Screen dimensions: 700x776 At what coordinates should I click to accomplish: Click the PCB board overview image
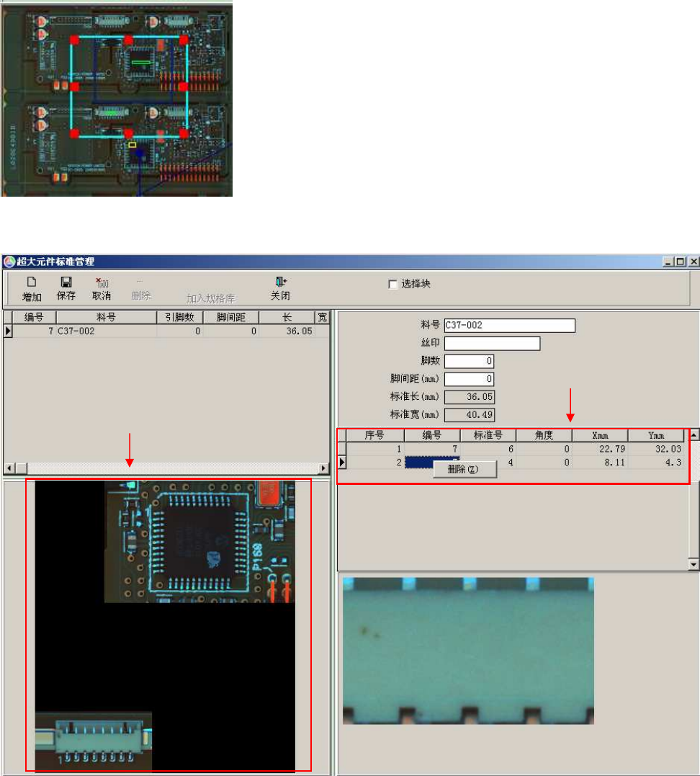coord(117,100)
